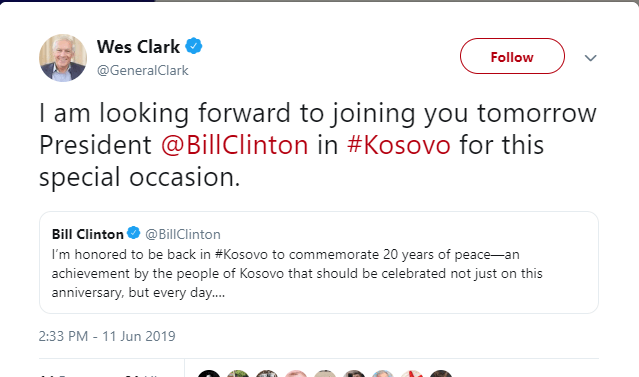Open the last dark liker avatar at bottom

[441, 374]
